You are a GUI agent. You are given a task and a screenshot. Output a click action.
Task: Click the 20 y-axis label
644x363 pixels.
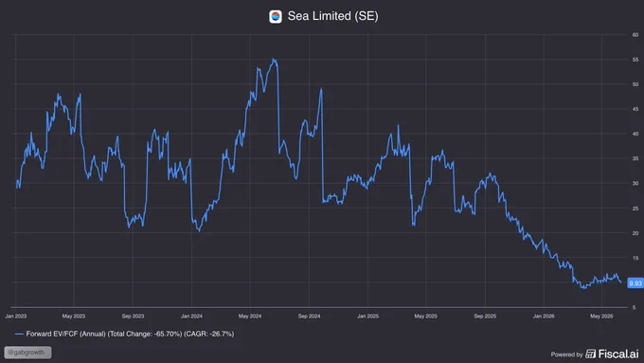(x=635, y=233)
